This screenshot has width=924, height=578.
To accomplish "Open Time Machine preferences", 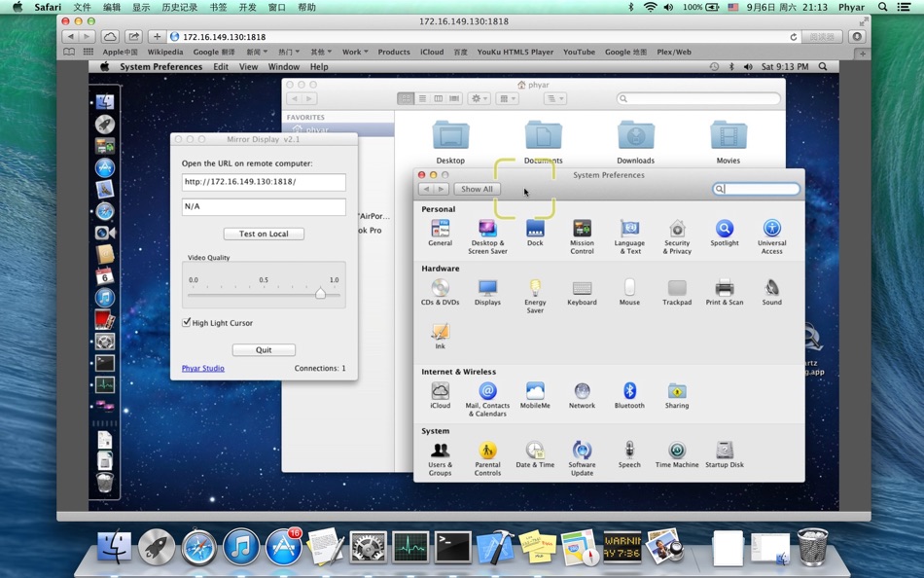I will 677,451.
